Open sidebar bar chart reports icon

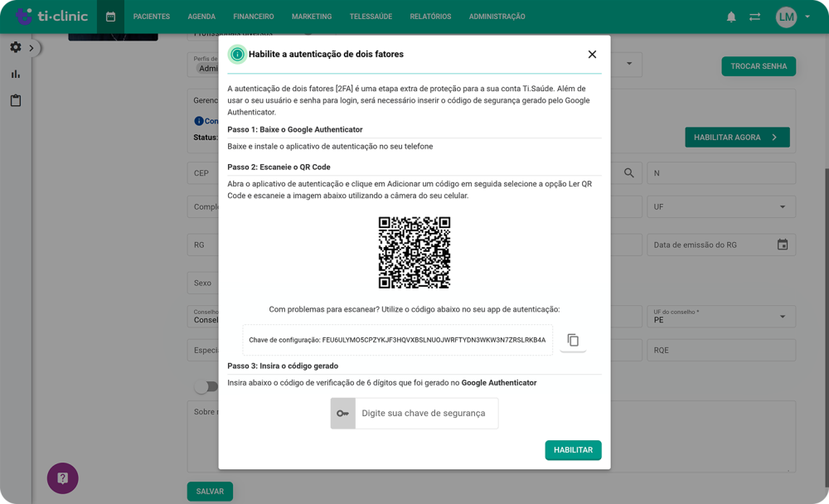[15, 74]
